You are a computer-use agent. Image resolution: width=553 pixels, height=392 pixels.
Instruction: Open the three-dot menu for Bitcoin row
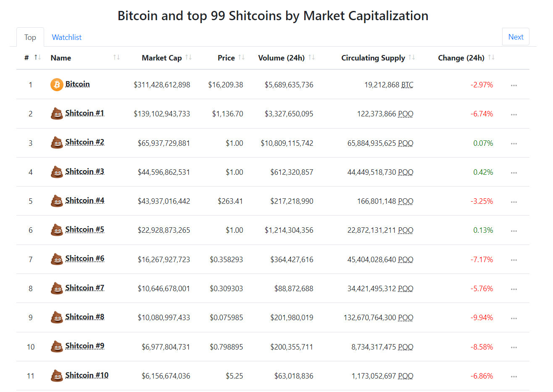[x=513, y=85]
